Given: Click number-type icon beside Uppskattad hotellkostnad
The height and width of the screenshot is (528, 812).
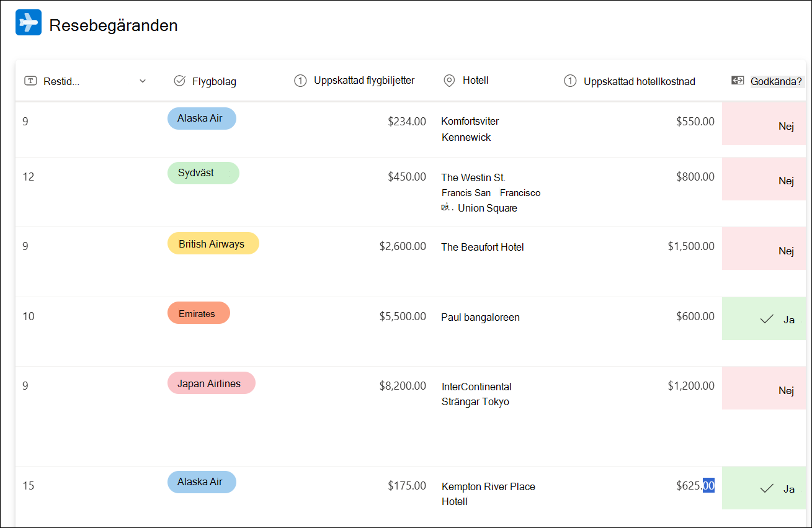Looking at the screenshot, I should tap(570, 81).
